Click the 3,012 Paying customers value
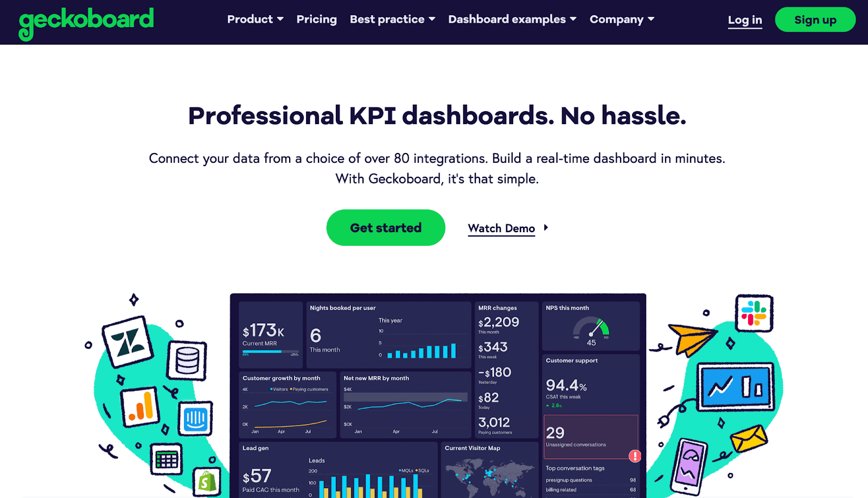 coord(494,422)
